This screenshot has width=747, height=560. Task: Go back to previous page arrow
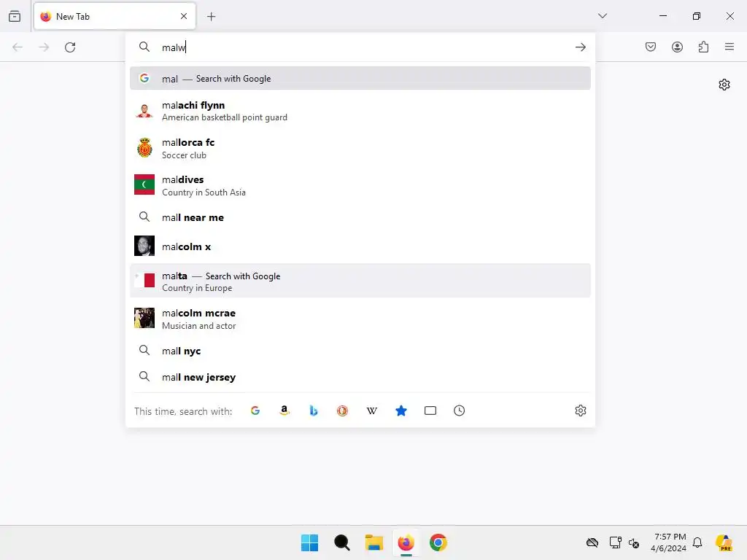(18, 47)
